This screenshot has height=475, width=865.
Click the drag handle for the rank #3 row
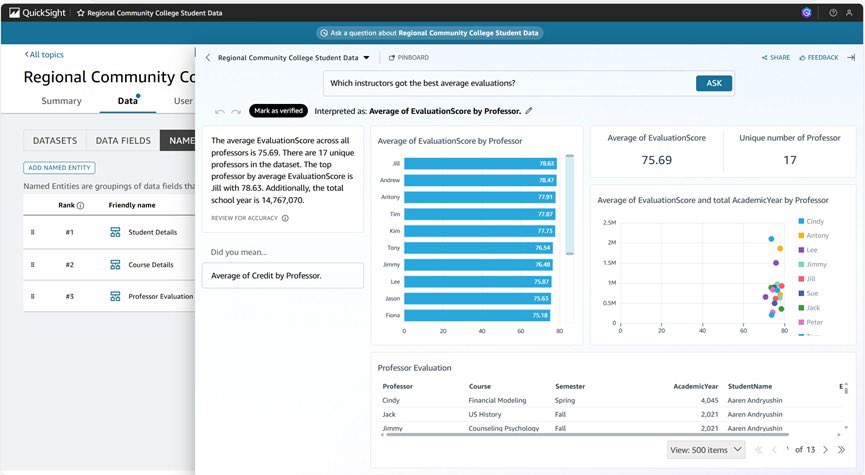(33, 296)
